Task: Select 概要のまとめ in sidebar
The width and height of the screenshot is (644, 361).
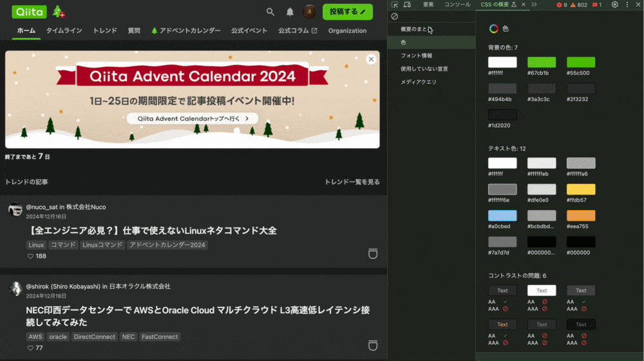Action: pos(431,29)
